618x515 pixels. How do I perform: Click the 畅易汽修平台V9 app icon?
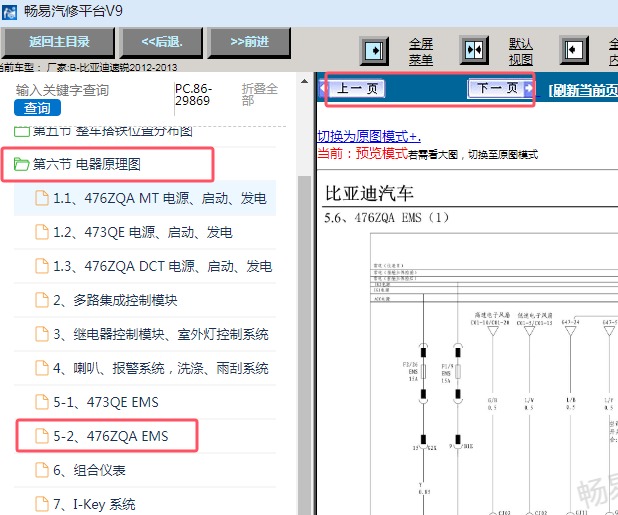pos(9,12)
